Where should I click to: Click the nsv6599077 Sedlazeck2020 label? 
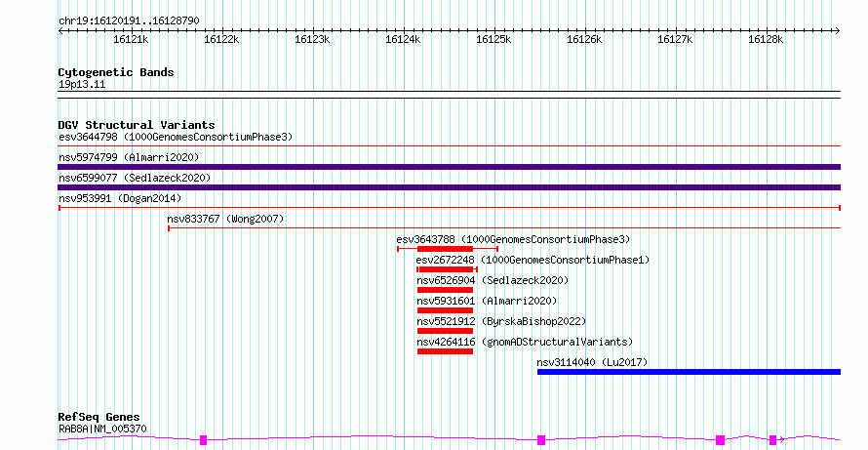point(134,178)
